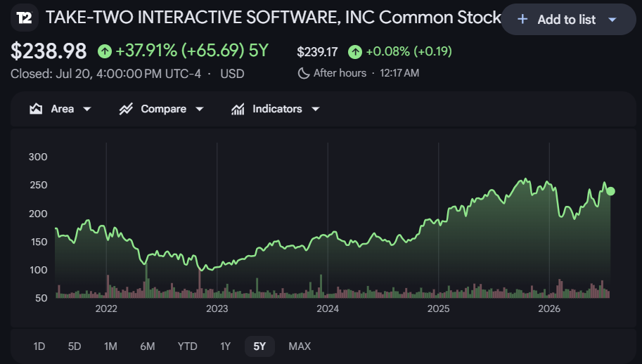Click the Take-Two T2 company logo
Screen dimensions: 642x364
pyautogui.click(x=24, y=18)
